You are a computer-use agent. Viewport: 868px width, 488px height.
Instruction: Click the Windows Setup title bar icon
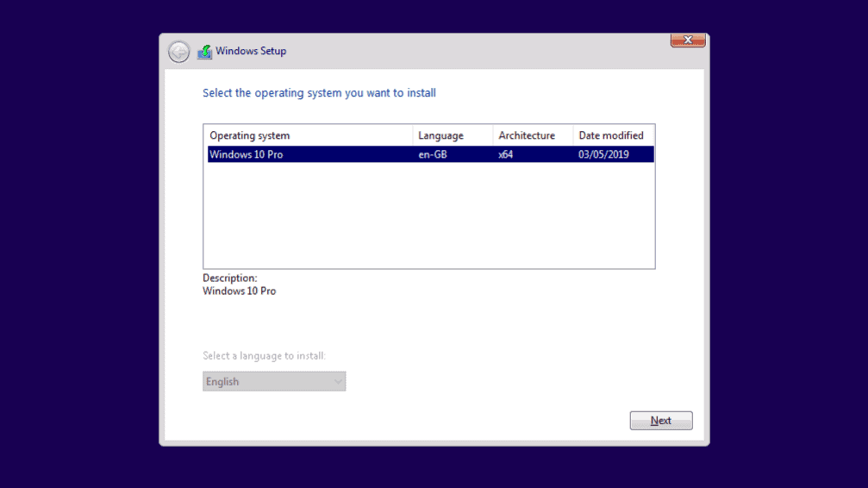click(204, 52)
